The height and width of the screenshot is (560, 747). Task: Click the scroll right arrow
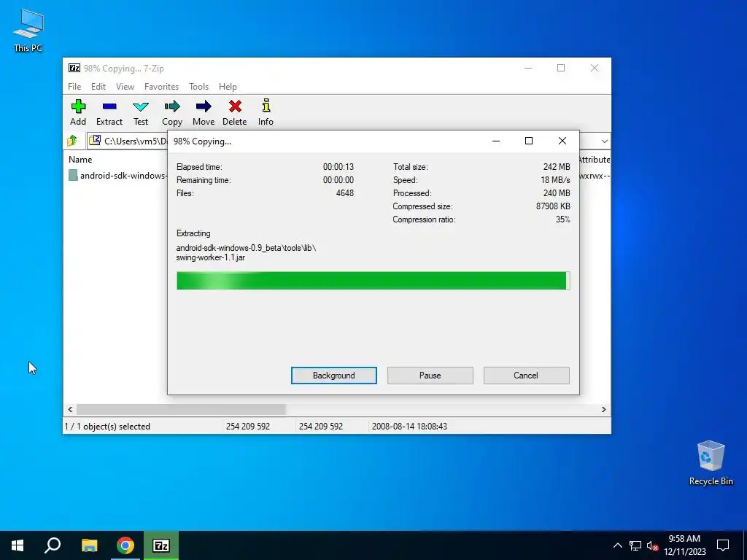coord(603,410)
